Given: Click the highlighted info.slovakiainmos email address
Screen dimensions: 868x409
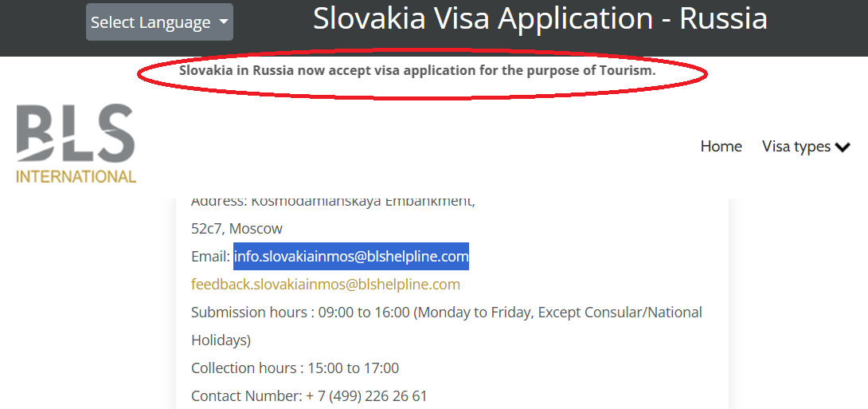Looking at the screenshot, I should point(350,257).
